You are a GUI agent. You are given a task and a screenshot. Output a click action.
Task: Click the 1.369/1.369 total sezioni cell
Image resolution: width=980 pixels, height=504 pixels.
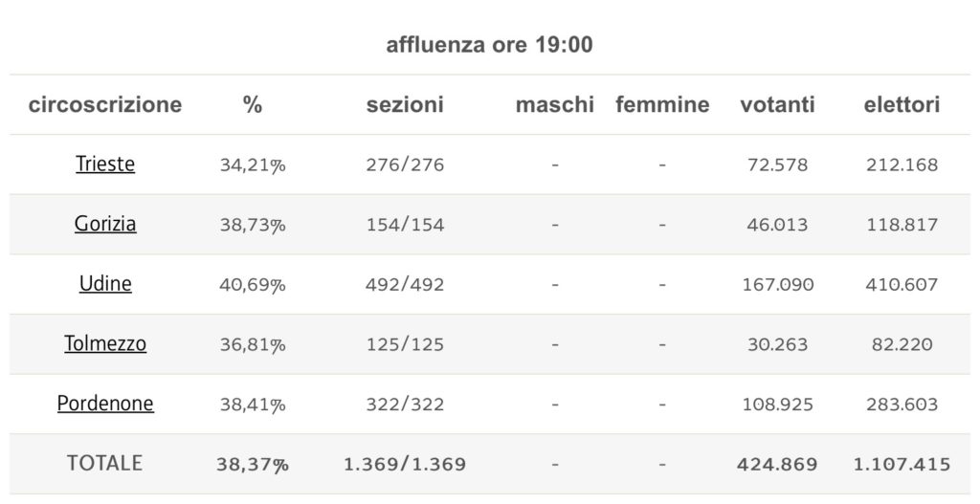click(405, 465)
